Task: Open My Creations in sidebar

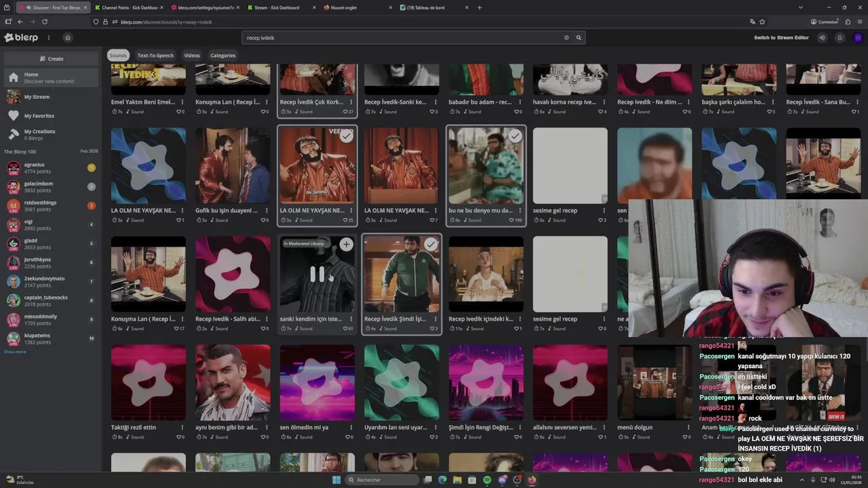Action: (x=52, y=134)
